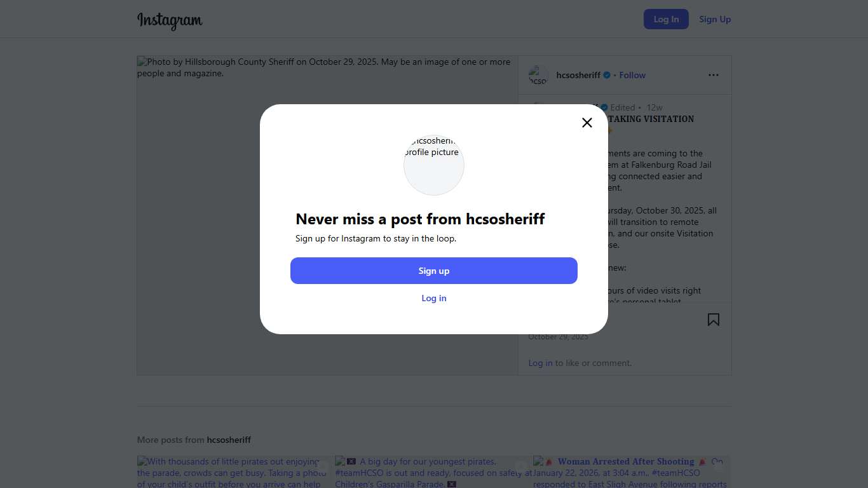This screenshot has height=488, width=868.
Task: Open hcsosheriff link under More posts
Action: pyautogui.click(x=229, y=440)
